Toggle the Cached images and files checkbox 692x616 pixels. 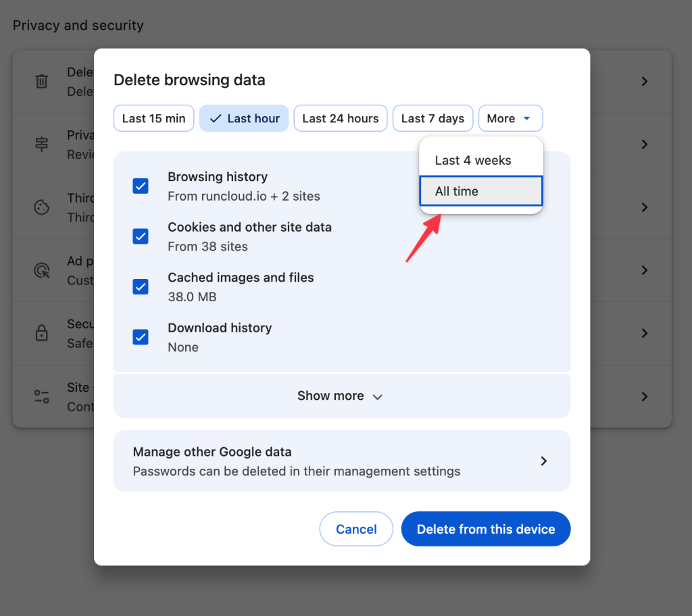(x=141, y=287)
